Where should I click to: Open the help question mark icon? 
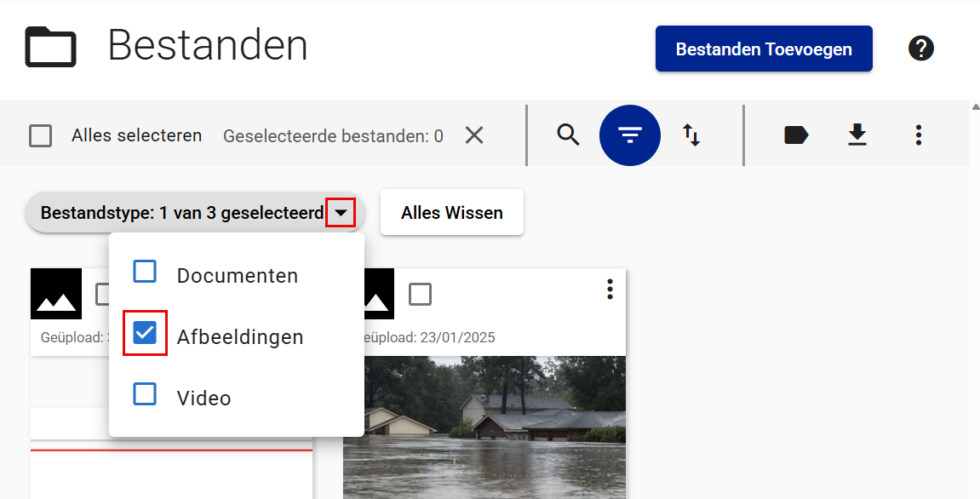click(x=921, y=49)
